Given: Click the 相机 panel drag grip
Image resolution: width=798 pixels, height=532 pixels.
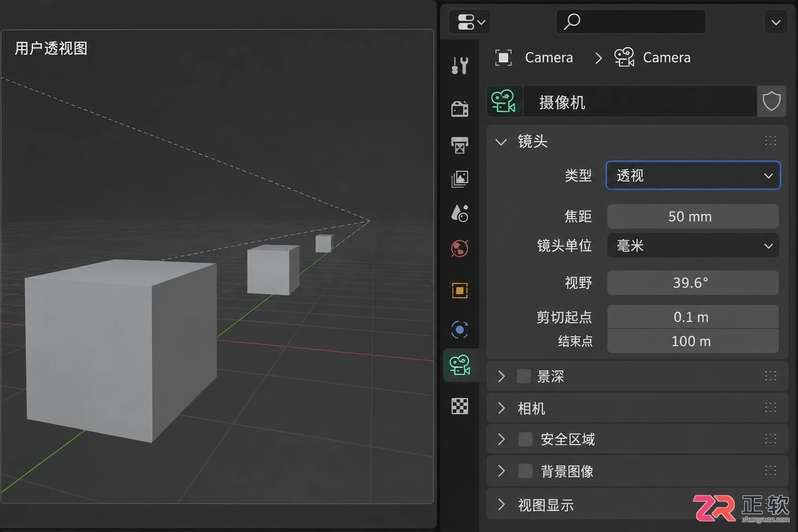Looking at the screenshot, I should point(770,408).
